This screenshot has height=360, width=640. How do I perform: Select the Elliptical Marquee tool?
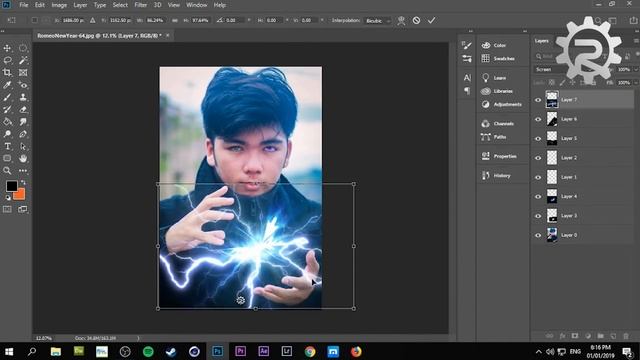(23, 48)
